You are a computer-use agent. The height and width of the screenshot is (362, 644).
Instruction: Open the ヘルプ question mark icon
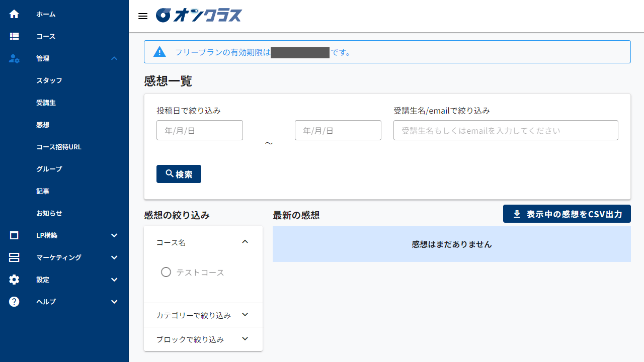[14, 302]
